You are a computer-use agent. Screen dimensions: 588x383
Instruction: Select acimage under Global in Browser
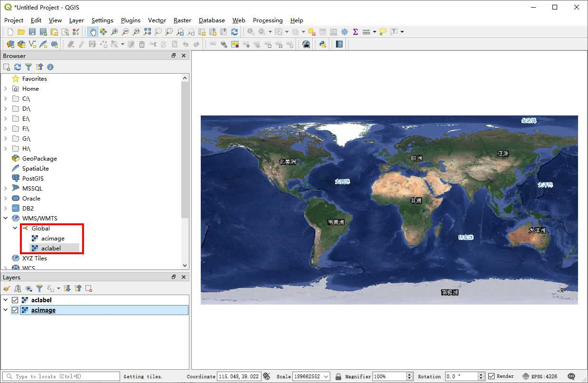[x=53, y=238]
